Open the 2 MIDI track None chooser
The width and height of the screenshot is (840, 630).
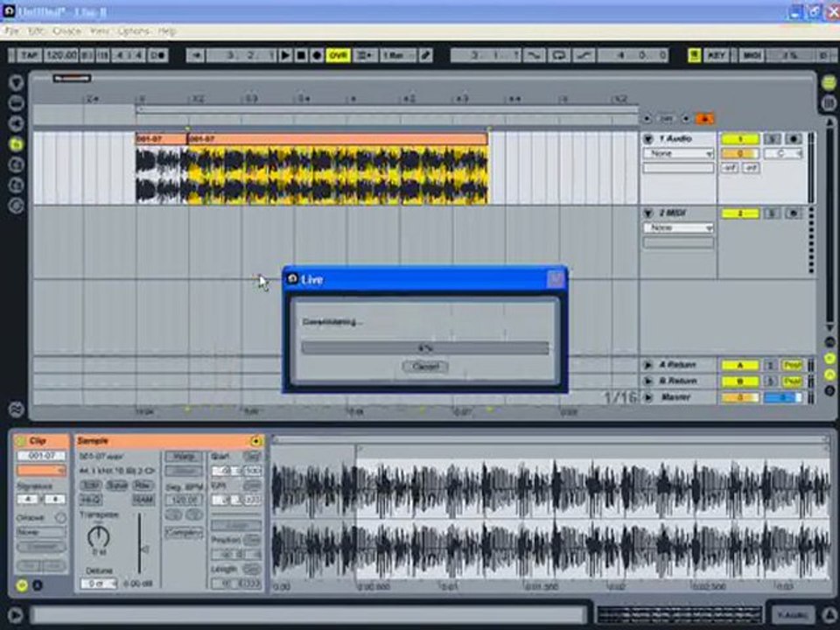(678, 227)
